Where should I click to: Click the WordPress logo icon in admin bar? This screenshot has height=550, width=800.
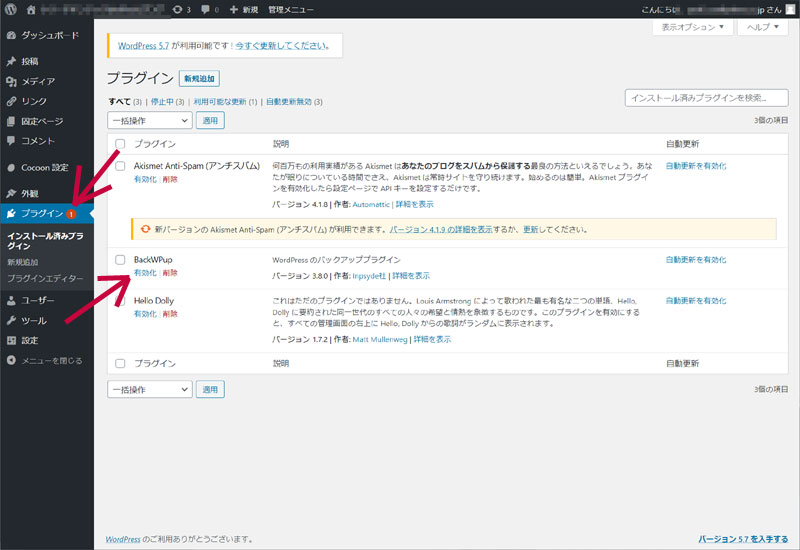[10, 9]
